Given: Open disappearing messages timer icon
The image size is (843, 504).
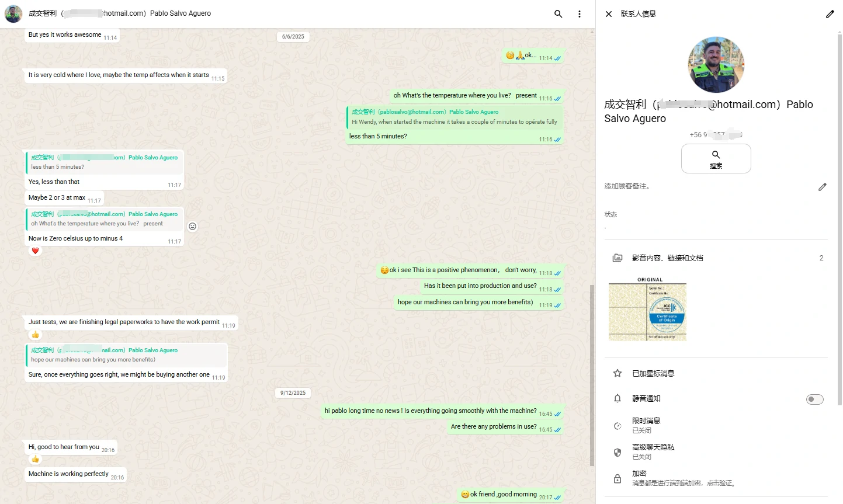Looking at the screenshot, I should click(617, 426).
